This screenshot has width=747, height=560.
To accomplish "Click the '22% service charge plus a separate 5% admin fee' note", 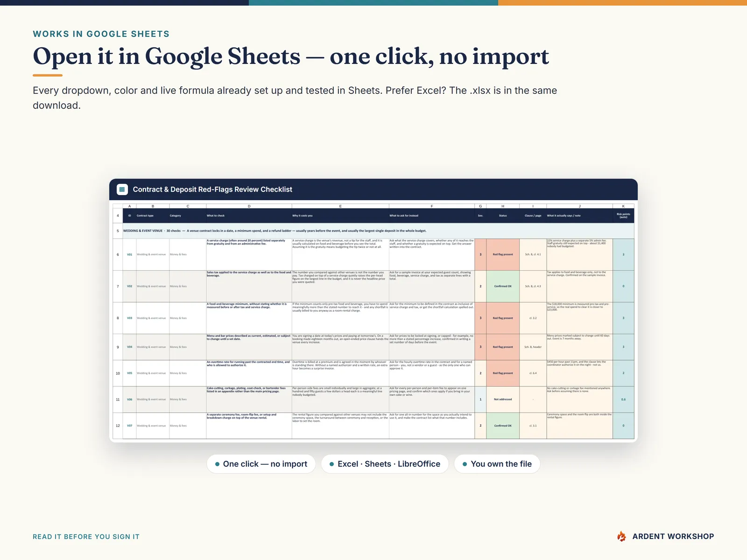I will pos(579,255).
